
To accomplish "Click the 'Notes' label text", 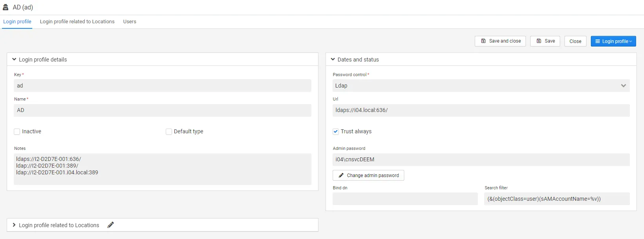I will 20,149.
